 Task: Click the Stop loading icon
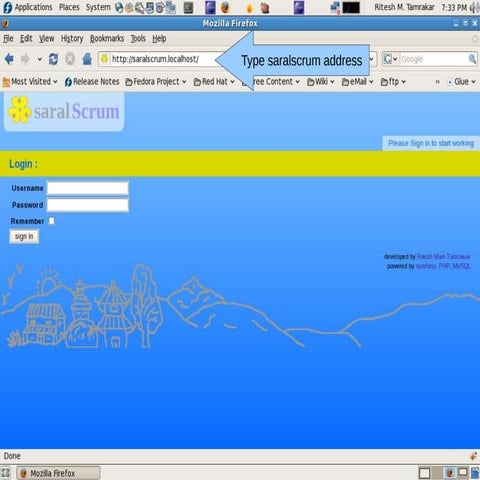[70, 59]
